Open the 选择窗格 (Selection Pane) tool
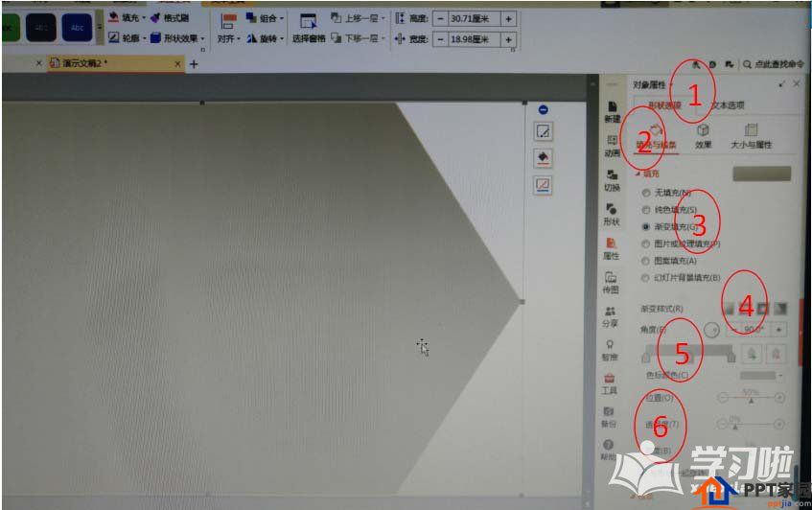812x510 pixels. 309,30
